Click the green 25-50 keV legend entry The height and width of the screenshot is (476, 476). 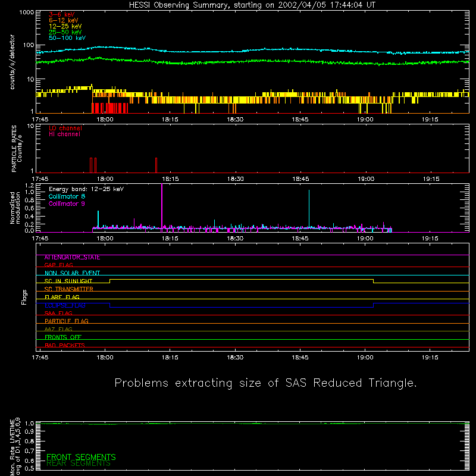click(x=65, y=32)
